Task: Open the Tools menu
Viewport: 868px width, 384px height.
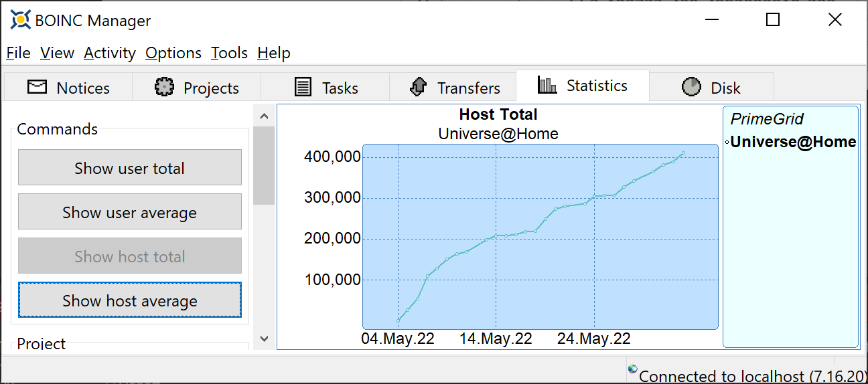Action: 230,53
